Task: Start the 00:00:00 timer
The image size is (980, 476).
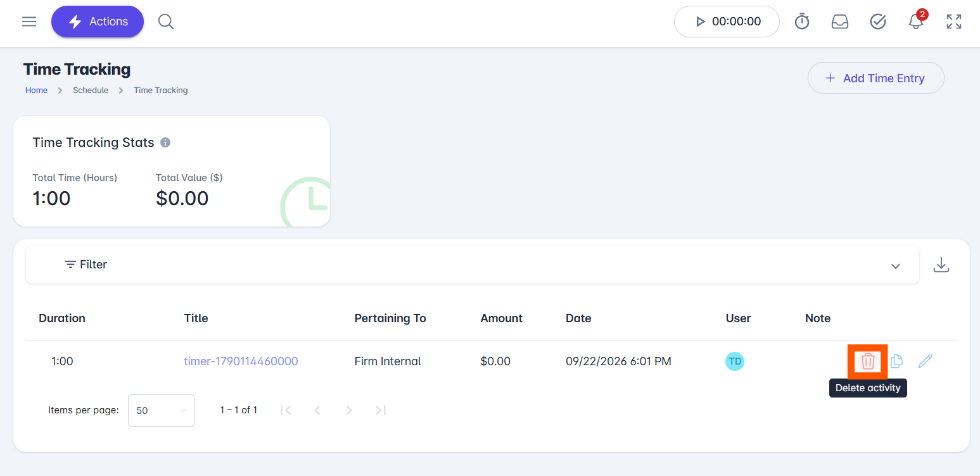Action: tap(727, 22)
